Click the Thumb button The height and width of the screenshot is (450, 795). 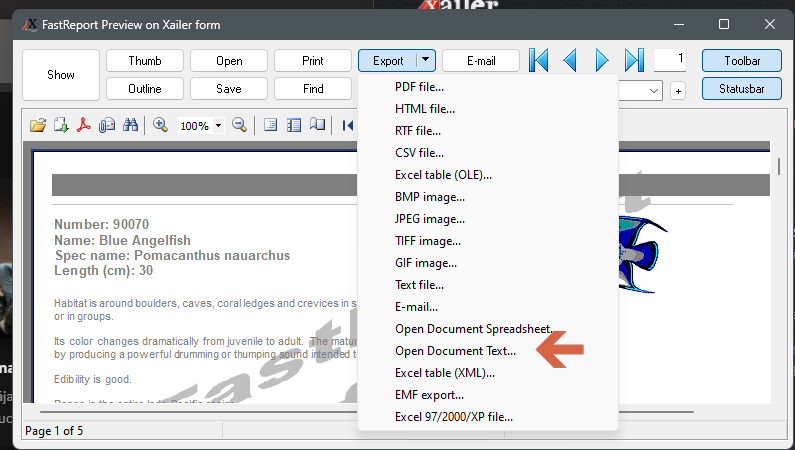(x=145, y=61)
